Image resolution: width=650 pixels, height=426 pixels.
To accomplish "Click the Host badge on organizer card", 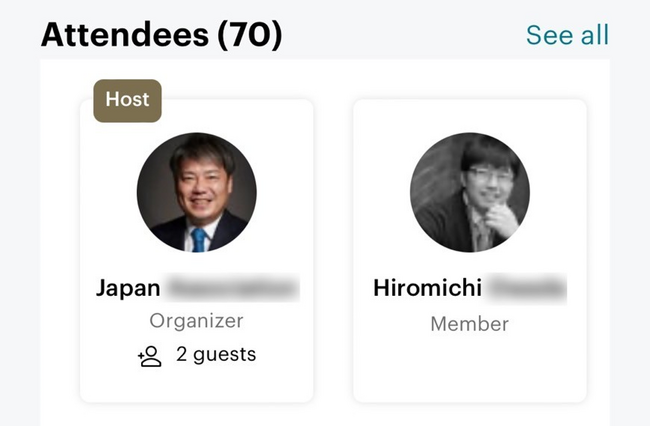I will point(127,100).
